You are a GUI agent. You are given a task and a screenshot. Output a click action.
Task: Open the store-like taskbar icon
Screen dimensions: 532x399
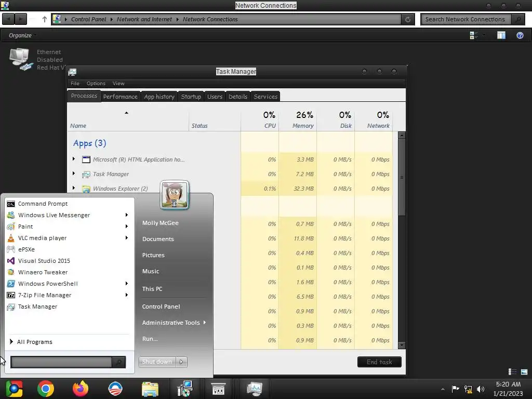[218, 389]
